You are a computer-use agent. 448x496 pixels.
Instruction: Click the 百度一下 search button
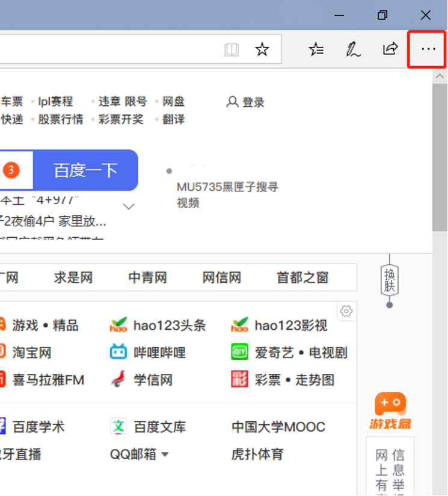tap(85, 170)
